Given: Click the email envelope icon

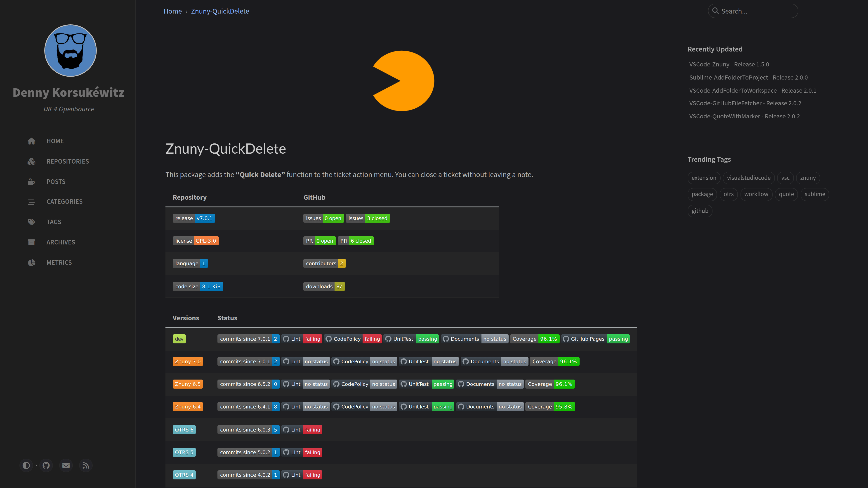Looking at the screenshot, I should pos(66,465).
